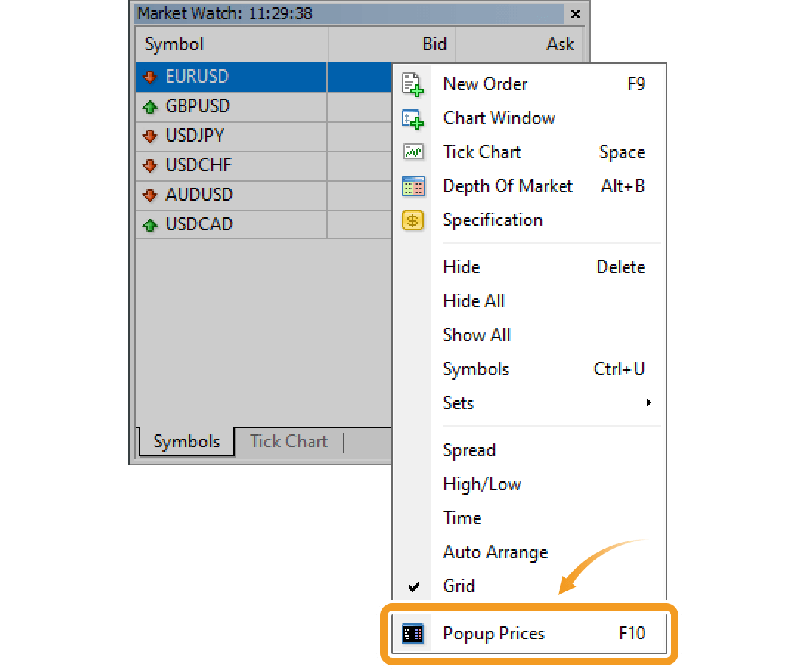The width and height of the screenshot is (812, 669).
Task: Click the New Order icon
Action: tap(413, 84)
